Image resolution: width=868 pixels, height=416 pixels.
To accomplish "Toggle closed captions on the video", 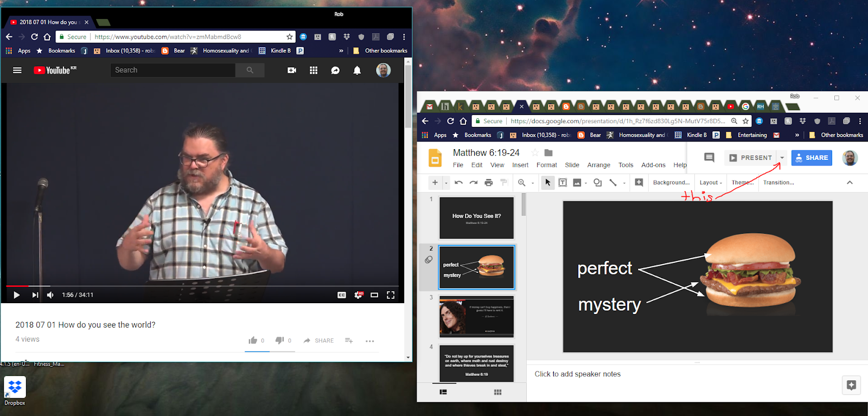I will pyautogui.click(x=342, y=295).
